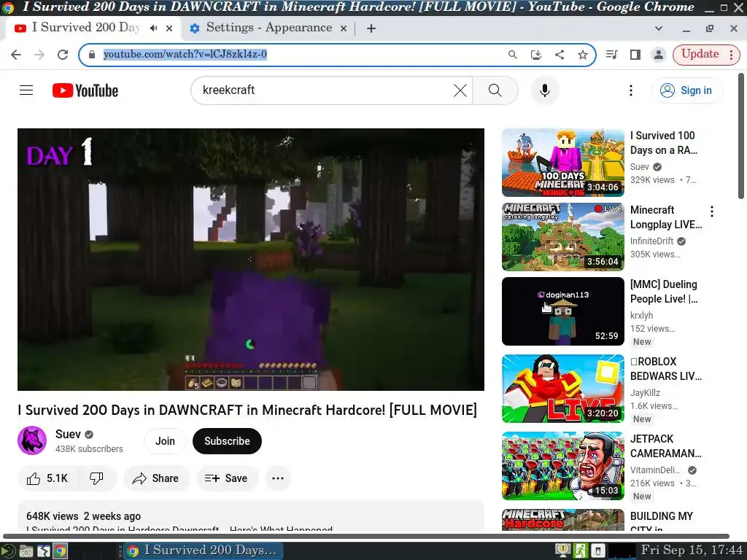Image resolution: width=747 pixels, height=560 pixels.
Task: Share this page icon in address bar
Action: point(560,55)
